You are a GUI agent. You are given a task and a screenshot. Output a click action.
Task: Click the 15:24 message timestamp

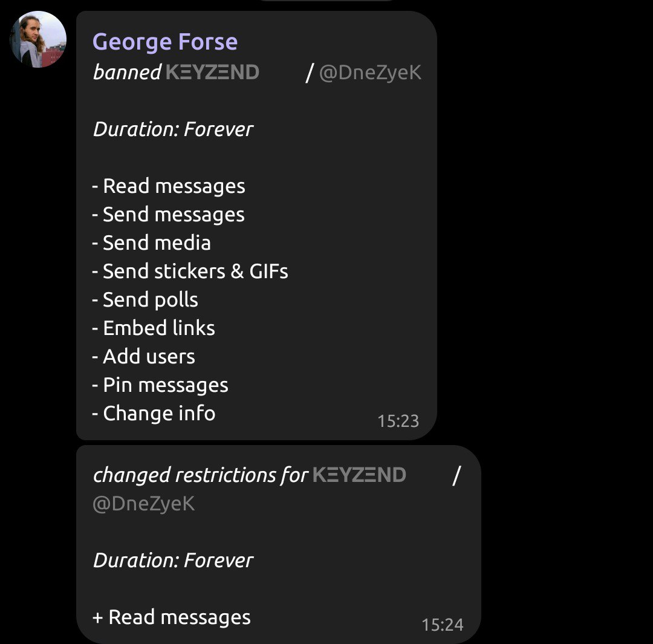tap(442, 625)
